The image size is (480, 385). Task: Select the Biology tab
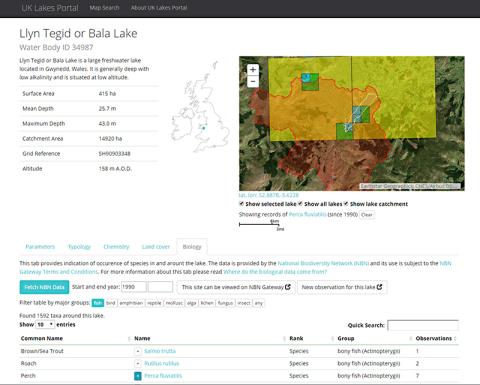click(192, 247)
